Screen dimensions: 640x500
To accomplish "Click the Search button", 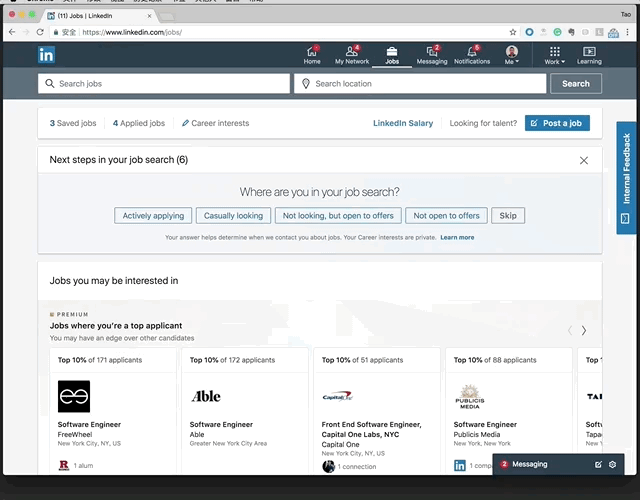I will click(576, 83).
